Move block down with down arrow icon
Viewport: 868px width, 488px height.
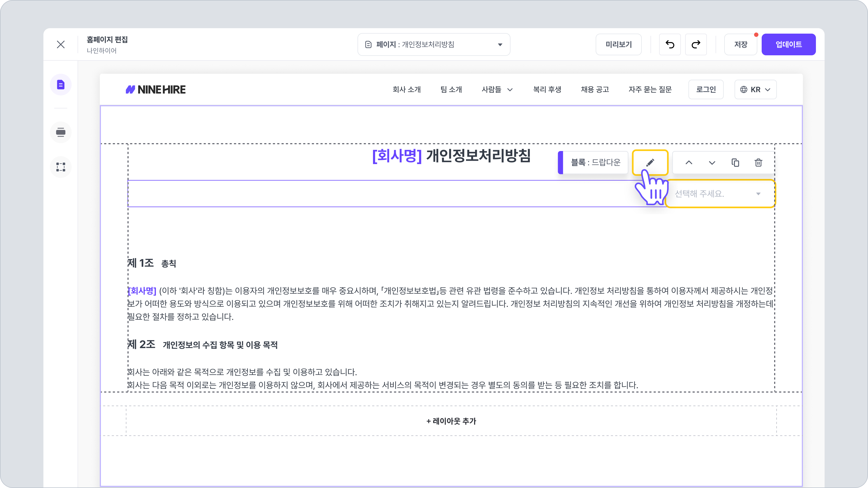(x=712, y=163)
